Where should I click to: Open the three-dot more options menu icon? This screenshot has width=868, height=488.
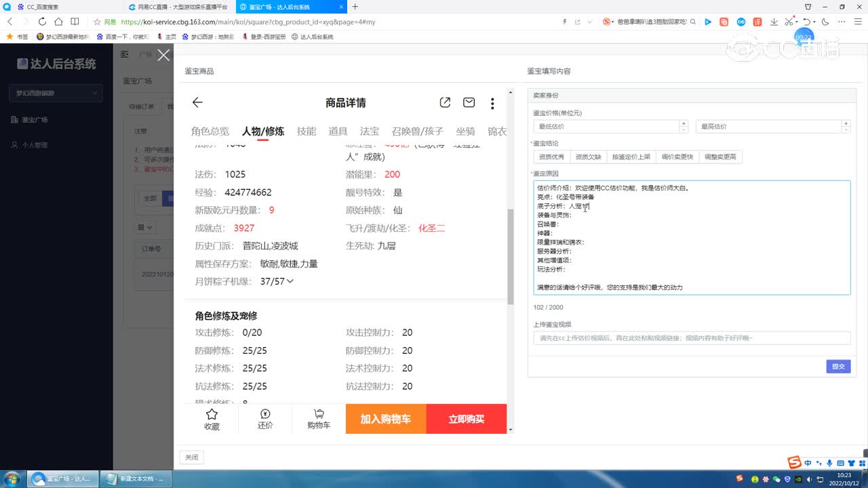pyautogui.click(x=492, y=102)
